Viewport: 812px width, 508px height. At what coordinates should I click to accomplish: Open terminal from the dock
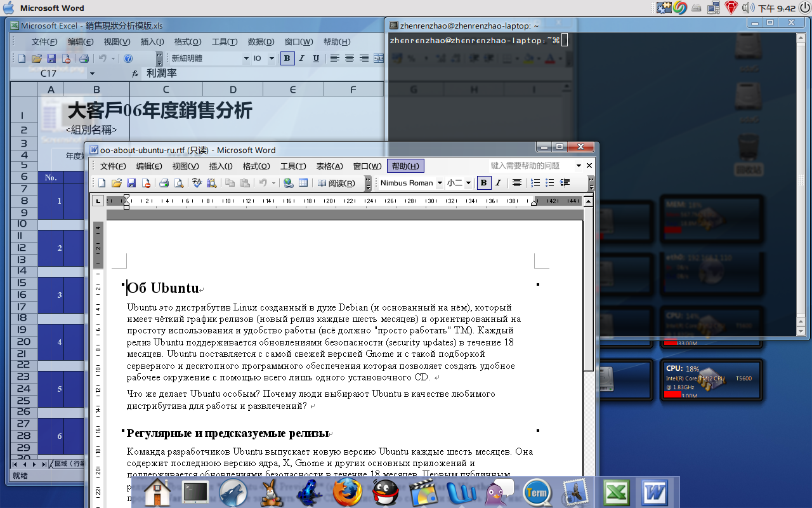point(196,492)
